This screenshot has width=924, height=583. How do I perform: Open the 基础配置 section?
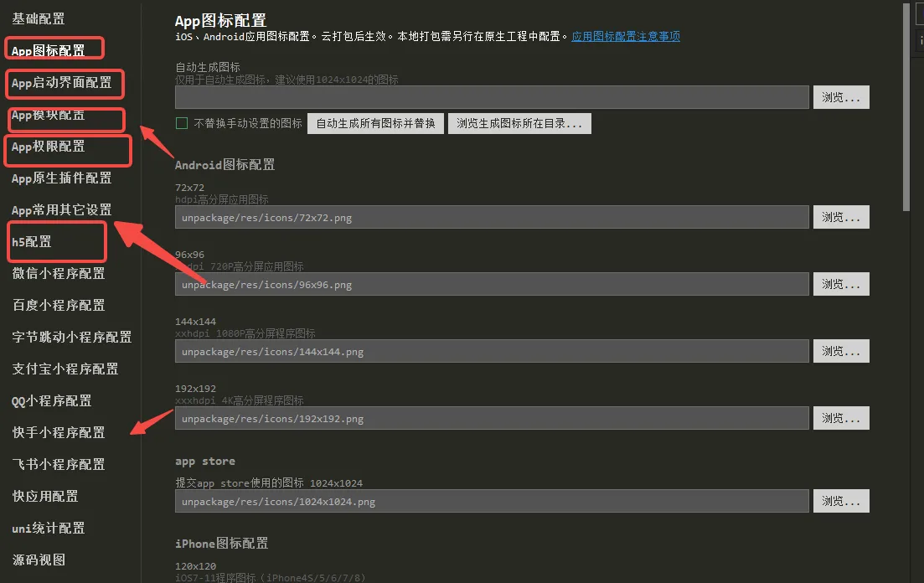point(39,19)
